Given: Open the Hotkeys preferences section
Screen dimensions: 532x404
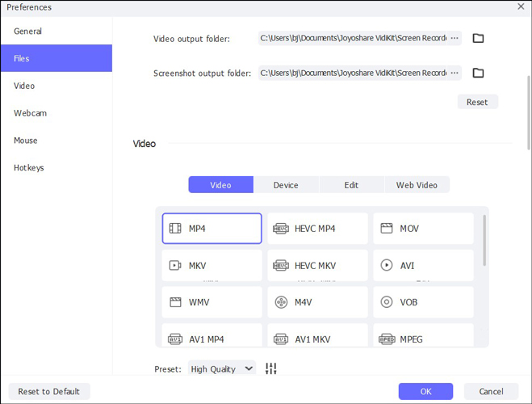Looking at the screenshot, I should pos(57,168).
